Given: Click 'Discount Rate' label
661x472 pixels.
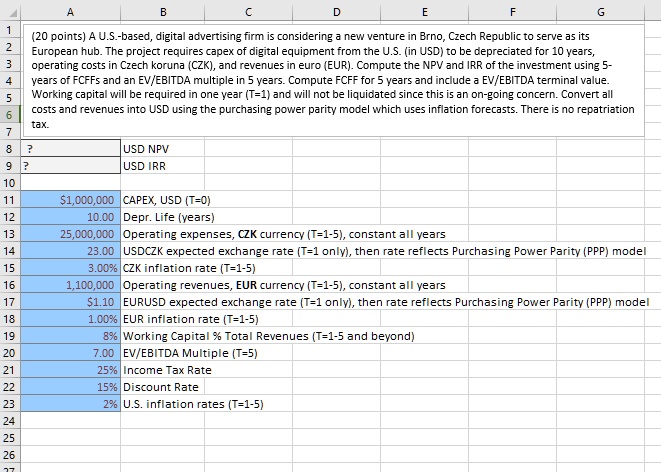Looking at the screenshot, I should 161,387.
